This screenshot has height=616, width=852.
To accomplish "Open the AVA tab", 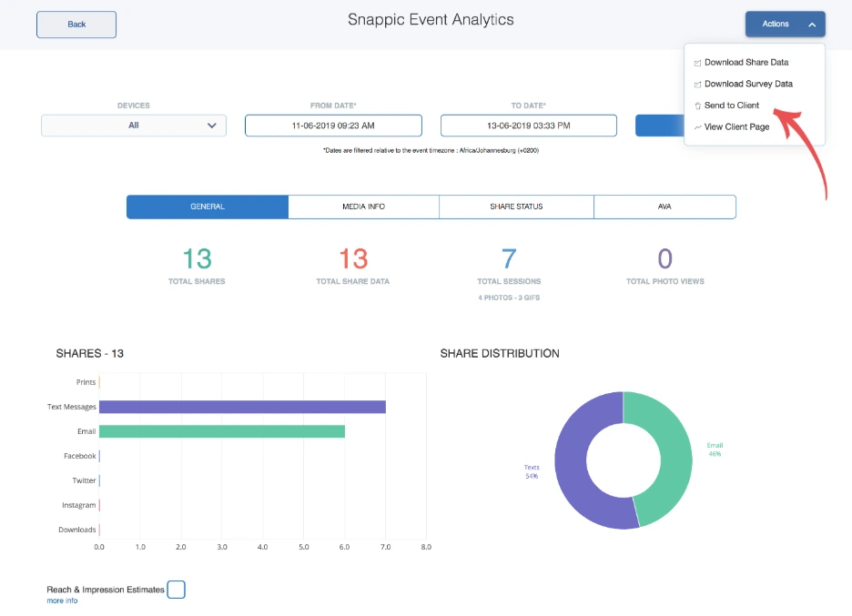I will tap(664, 207).
